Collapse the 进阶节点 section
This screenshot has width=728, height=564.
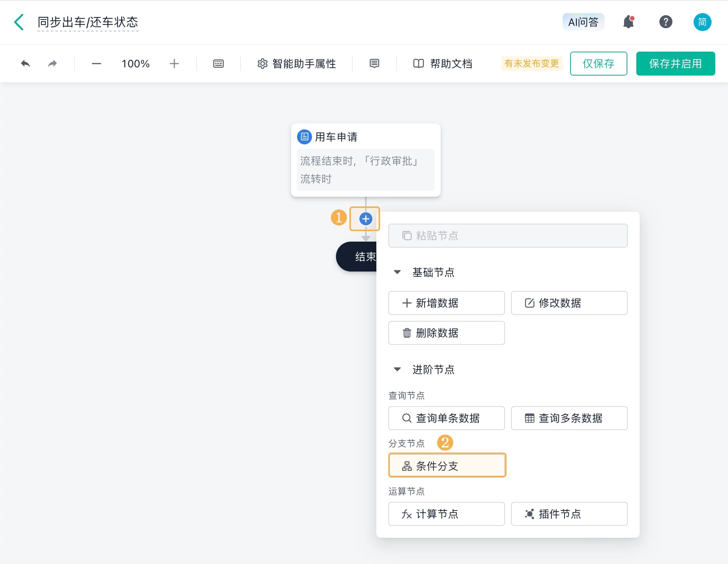(x=397, y=370)
